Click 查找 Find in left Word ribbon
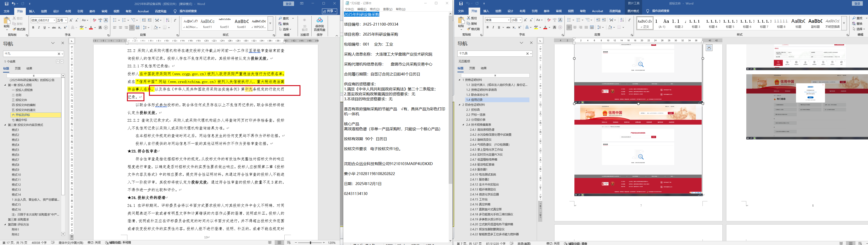 (x=284, y=18)
